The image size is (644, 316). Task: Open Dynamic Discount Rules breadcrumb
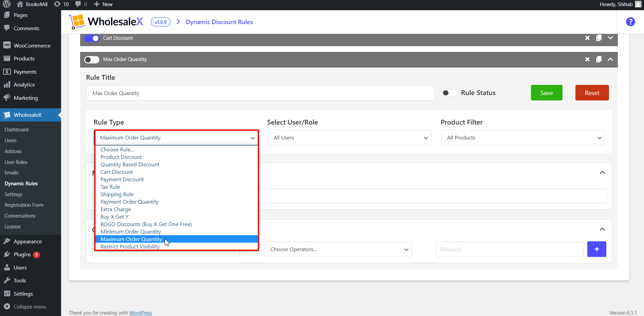tap(219, 22)
